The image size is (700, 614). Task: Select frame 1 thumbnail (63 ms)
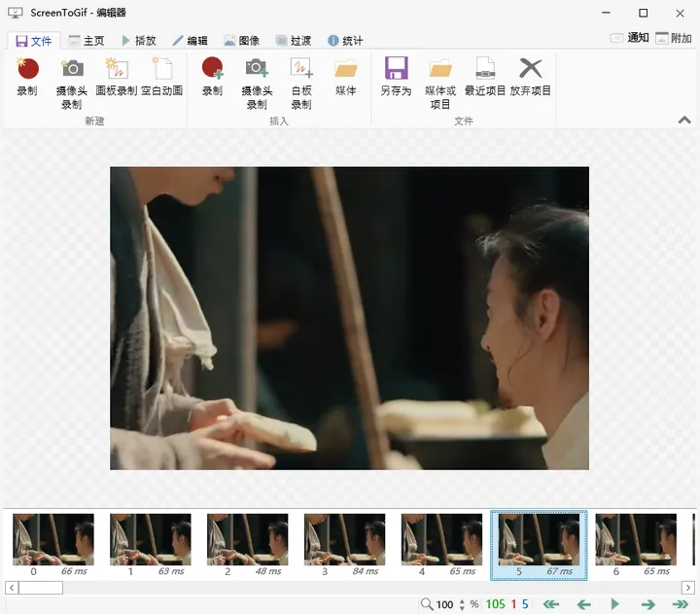click(x=151, y=545)
